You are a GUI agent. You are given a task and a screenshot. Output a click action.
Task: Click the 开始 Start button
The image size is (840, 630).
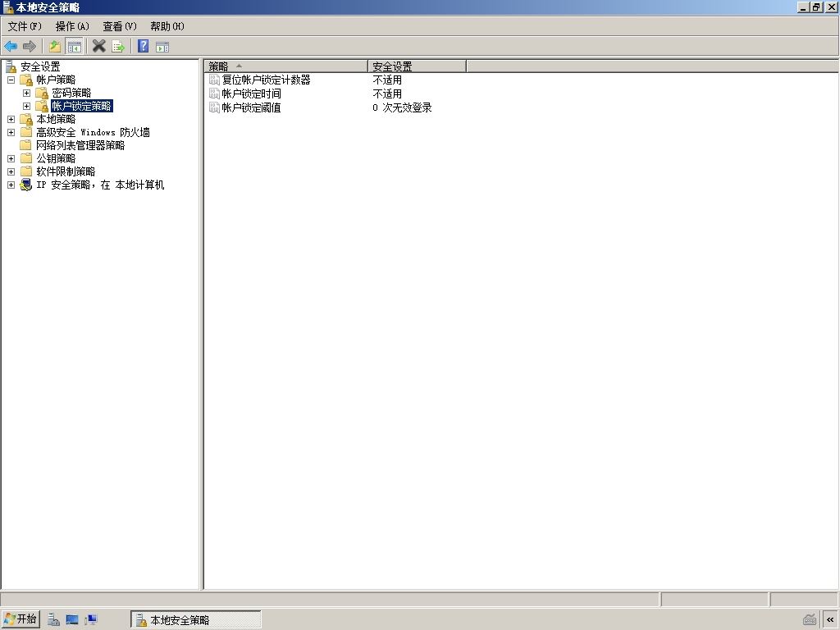[21, 619]
